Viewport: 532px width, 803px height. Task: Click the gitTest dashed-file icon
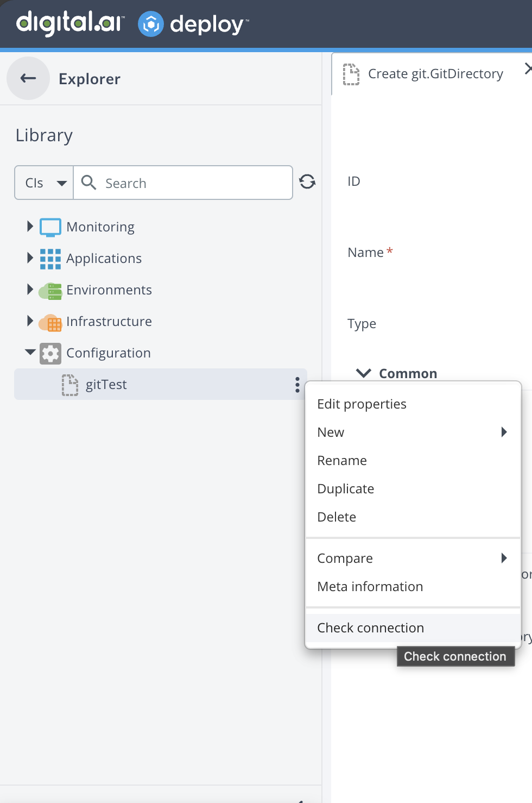point(69,384)
